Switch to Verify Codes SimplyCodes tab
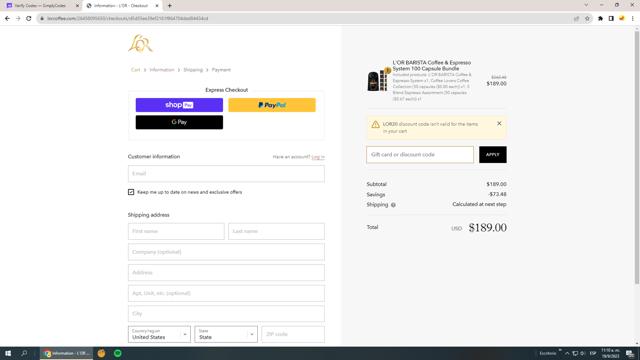 tap(41, 6)
